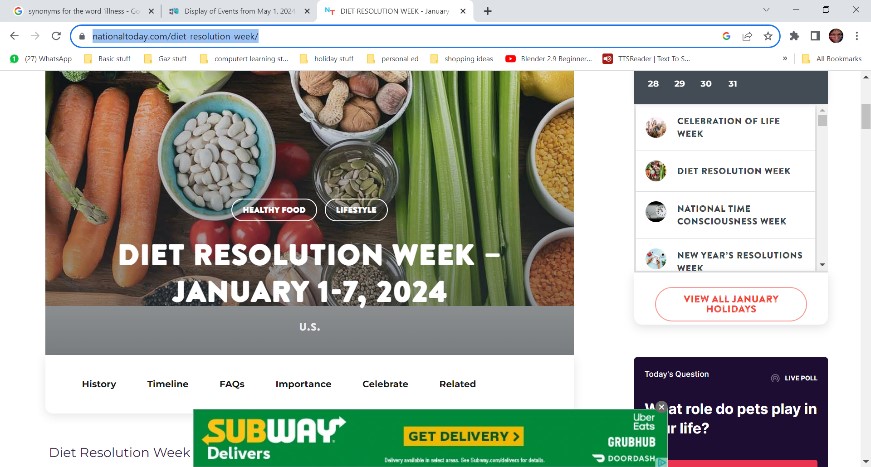Click the holiday list scroll down arrow
The height and width of the screenshot is (467, 871).
(x=822, y=265)
